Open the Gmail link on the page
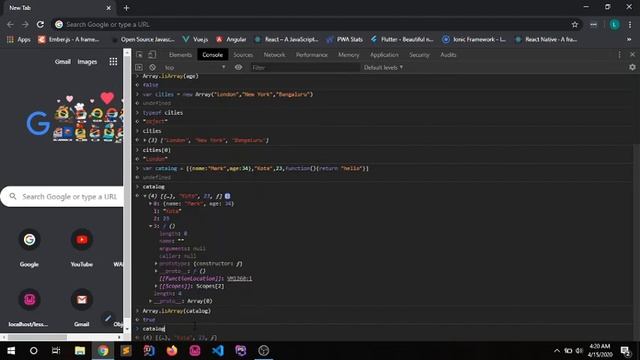This screenshot has height=360, width=640. 62,62
